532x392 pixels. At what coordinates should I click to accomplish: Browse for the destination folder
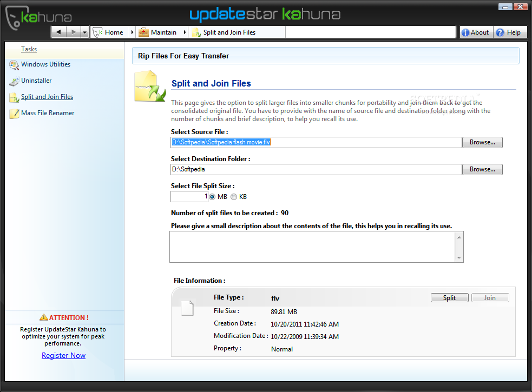pyautogui.click(x=482, y=170)
